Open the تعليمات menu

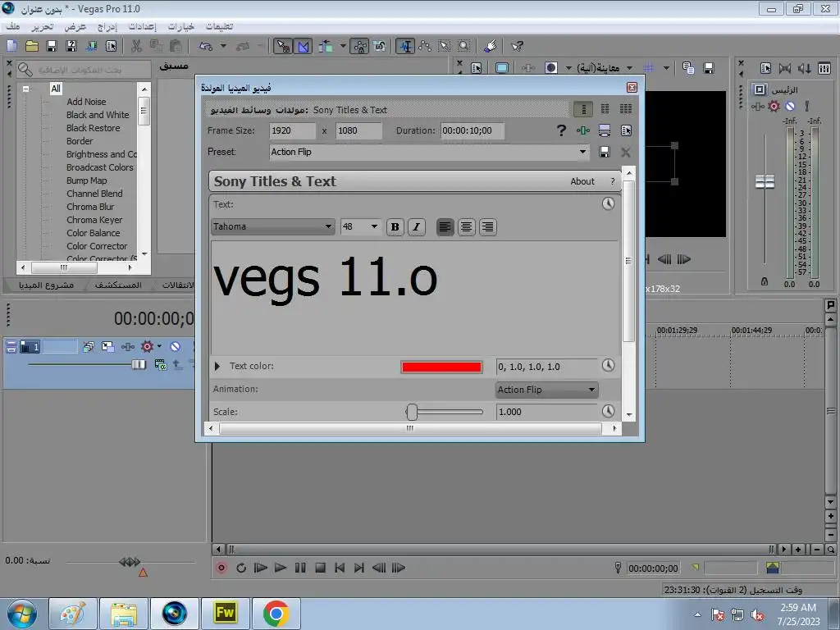220,26
